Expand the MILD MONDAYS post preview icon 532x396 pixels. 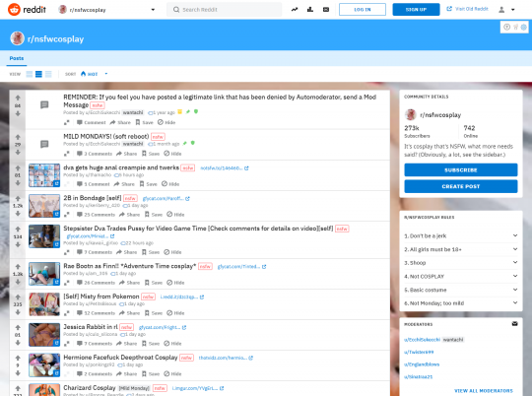point(67,154)
